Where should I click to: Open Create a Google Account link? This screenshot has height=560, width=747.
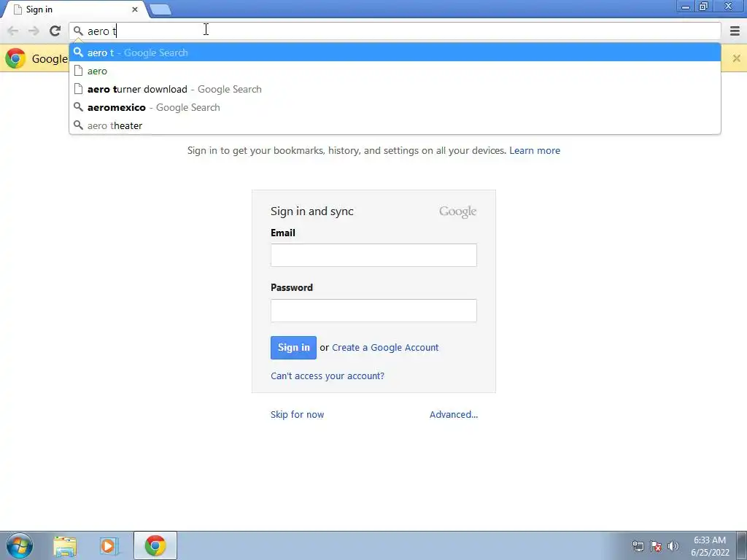coord(385,348)
